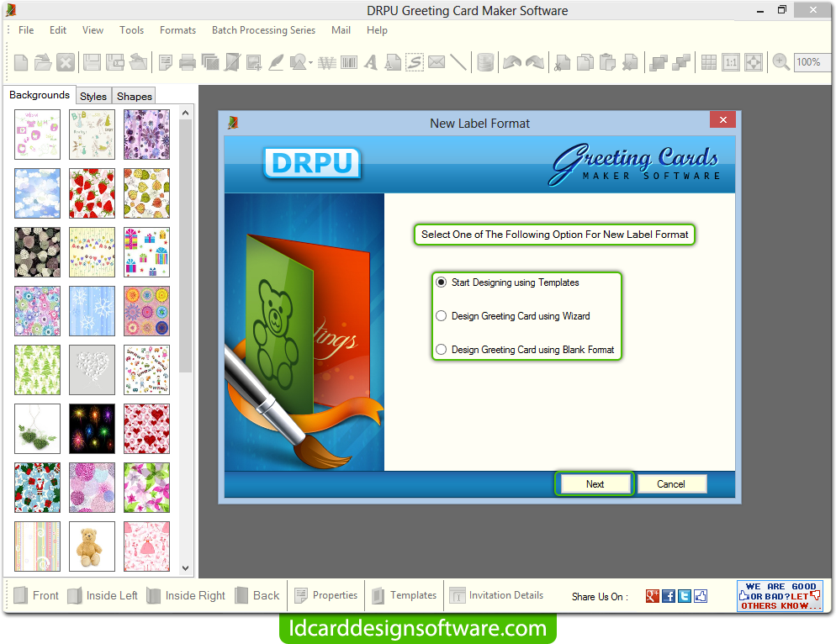Open the Batch Processing Series menu
Image resolution: width=836 pixels, height=644 pixels.
point(263,30)
